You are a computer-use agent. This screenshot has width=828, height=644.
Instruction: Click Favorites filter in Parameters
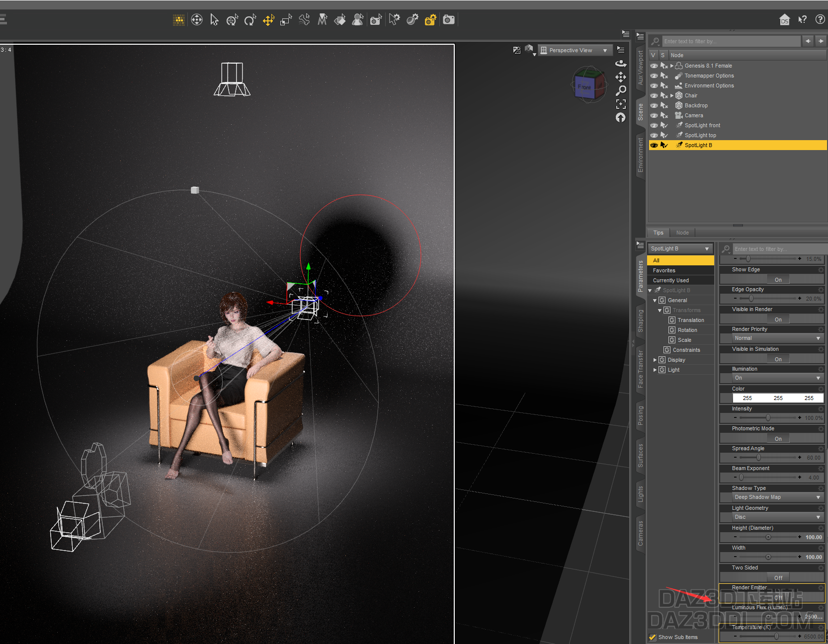pos(680,270)
